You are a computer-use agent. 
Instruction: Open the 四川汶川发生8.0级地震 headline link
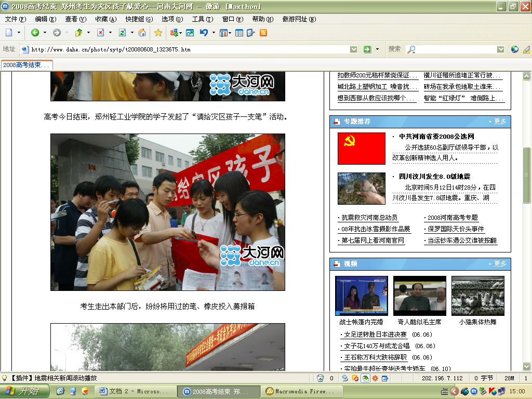[434, 177]
